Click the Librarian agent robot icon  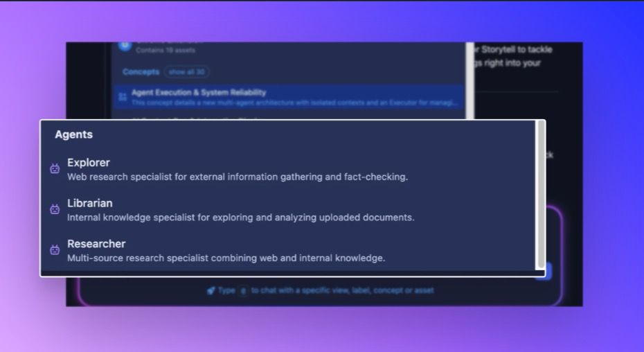(55, 209)
